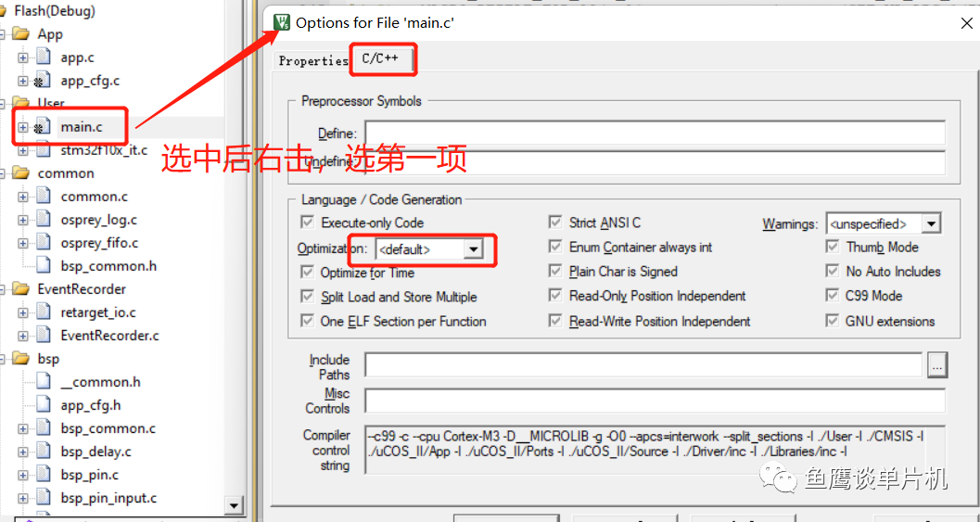The height and width of the screenshot is (522, 980).
Task: Select main.c in project tree
Action: [x=82, y=127]
